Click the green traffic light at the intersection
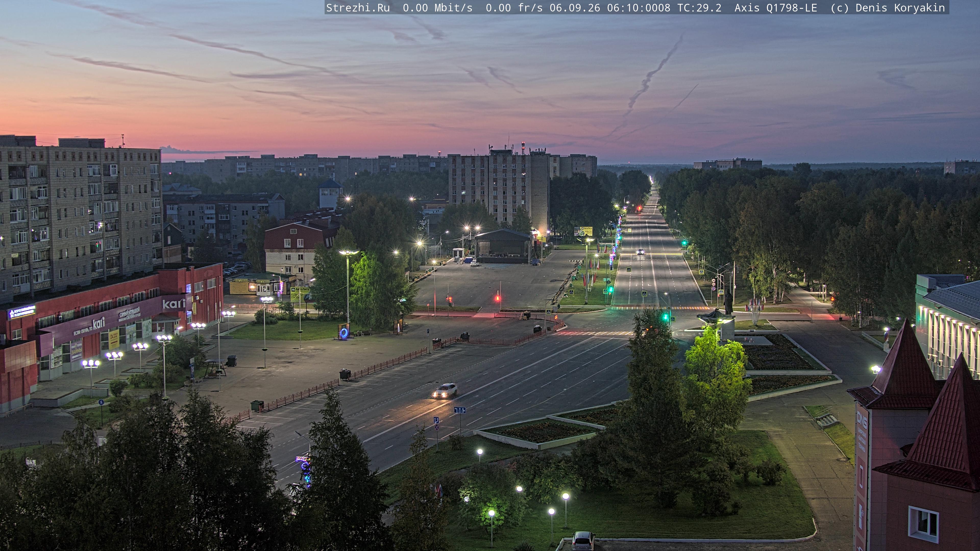This screenshot has height=551, width=980. pyautogui.click(x=665, y=316)
